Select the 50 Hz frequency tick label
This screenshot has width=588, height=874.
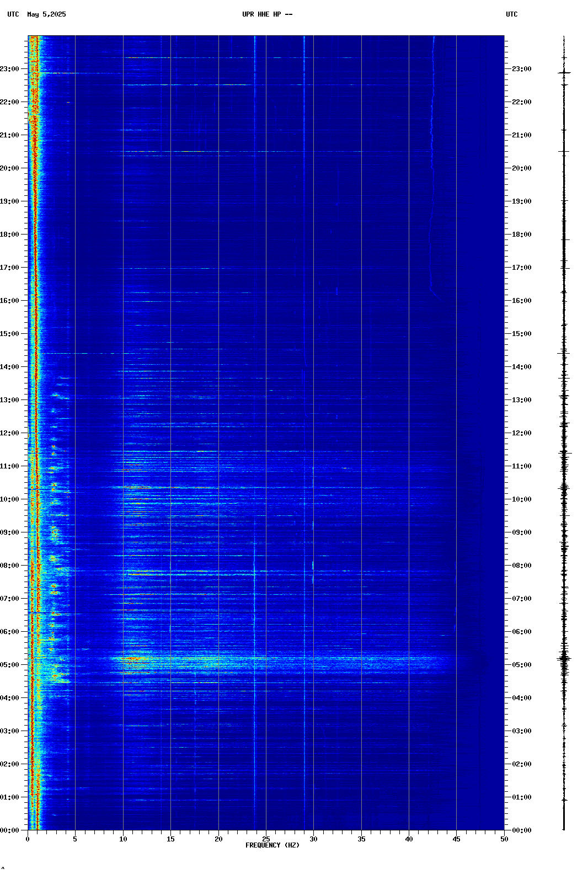[504, 839]
